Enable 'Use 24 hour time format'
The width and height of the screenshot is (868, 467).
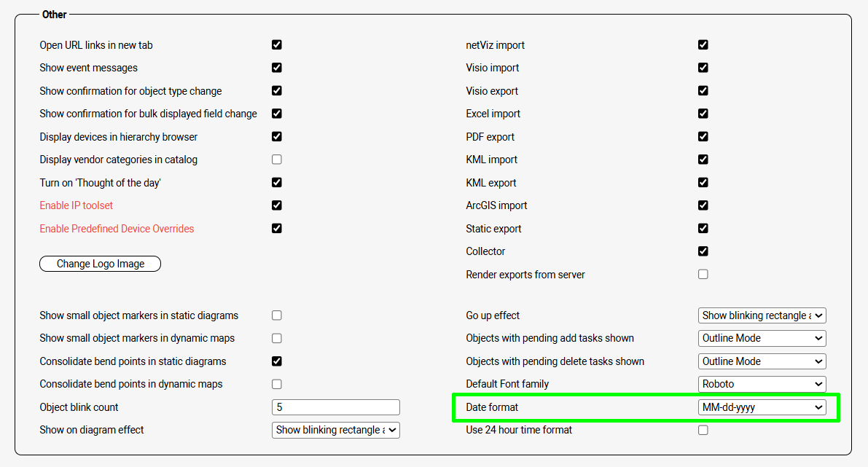coord(703,430)
